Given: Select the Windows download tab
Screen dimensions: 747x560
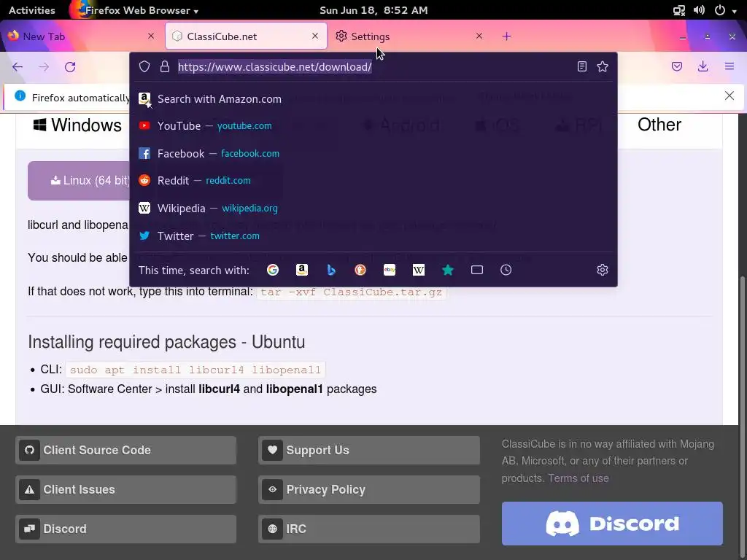Looking at the screenshot, I should point(77,125).
